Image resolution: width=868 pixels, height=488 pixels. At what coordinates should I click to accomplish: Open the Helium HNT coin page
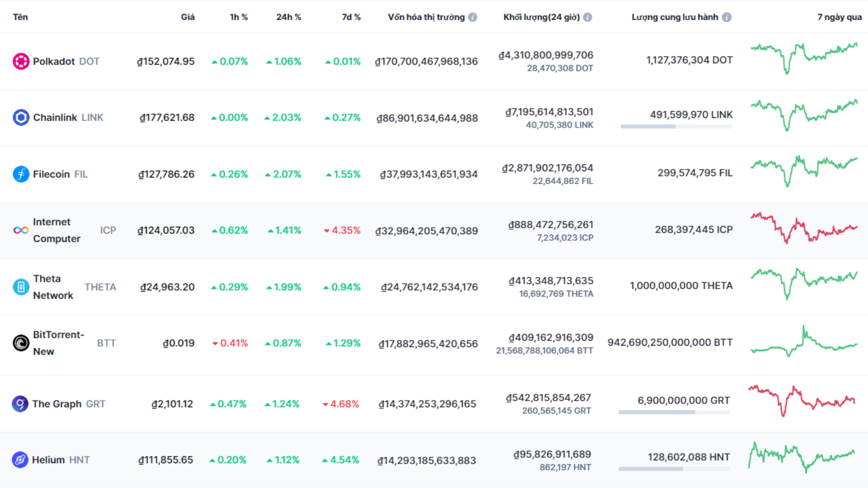pos(61,460)
